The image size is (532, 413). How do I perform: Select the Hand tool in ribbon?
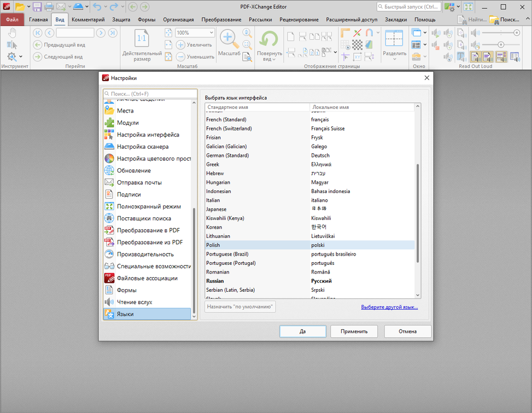point(12,33)
